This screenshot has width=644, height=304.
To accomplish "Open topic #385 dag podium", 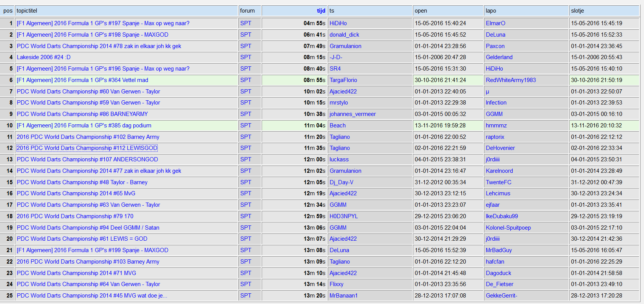I will point(84,125).
